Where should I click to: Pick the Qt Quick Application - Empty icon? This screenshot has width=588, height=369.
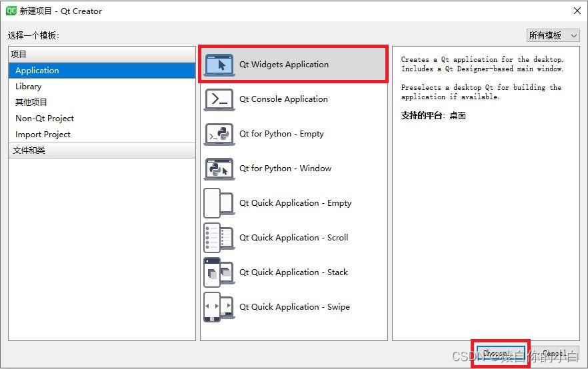(x=219, y=203)
